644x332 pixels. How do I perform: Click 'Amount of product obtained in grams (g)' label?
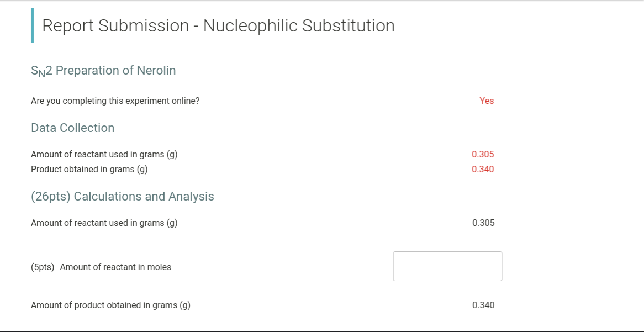coord(110,305)
